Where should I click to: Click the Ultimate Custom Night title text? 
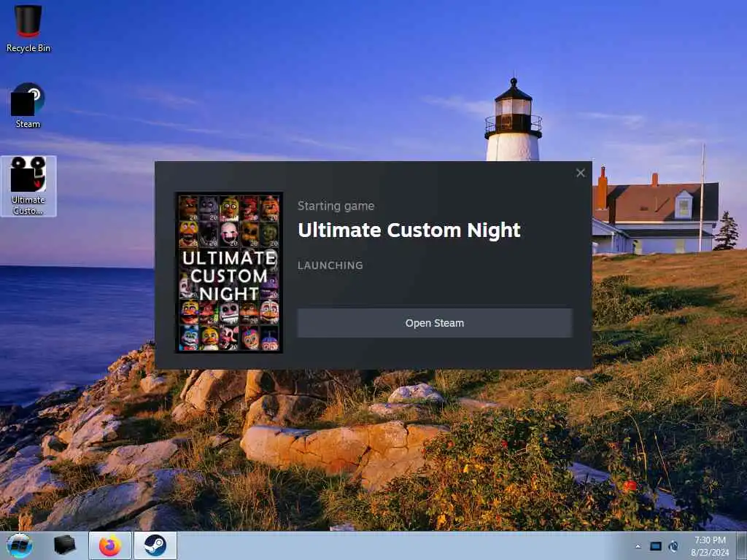point(409,230)
